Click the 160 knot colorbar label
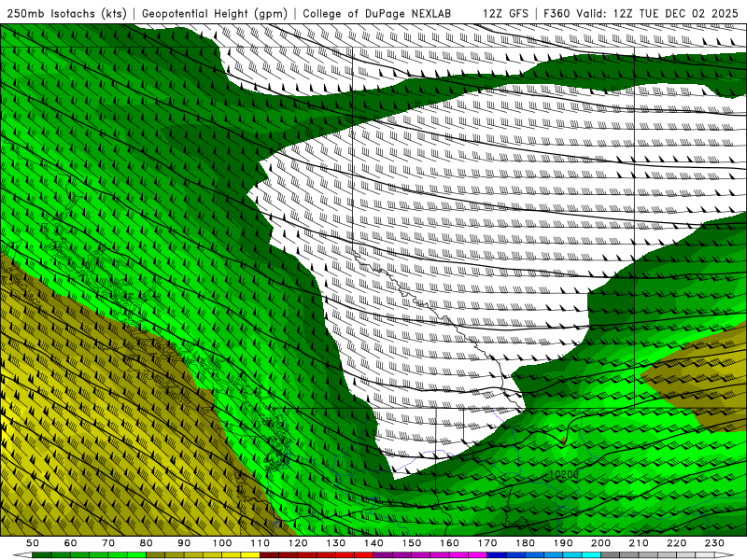This screenshot has height=560, width=747. coord(449,543)
